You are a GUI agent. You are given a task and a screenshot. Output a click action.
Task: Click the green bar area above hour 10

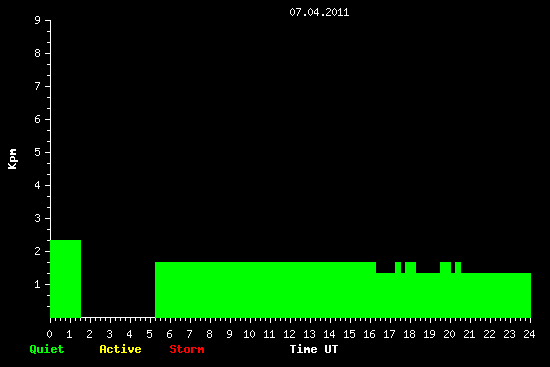[x=250, y=290]
